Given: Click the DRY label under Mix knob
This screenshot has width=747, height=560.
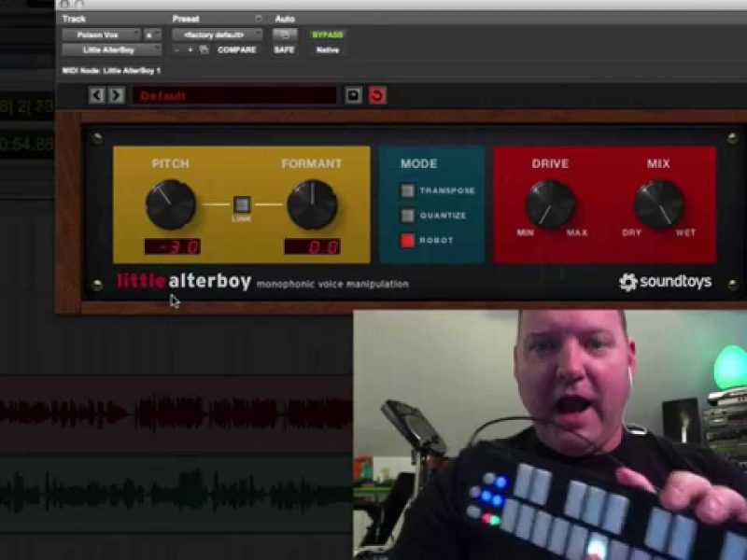Looking at the screenshot, I should [632, 232].
